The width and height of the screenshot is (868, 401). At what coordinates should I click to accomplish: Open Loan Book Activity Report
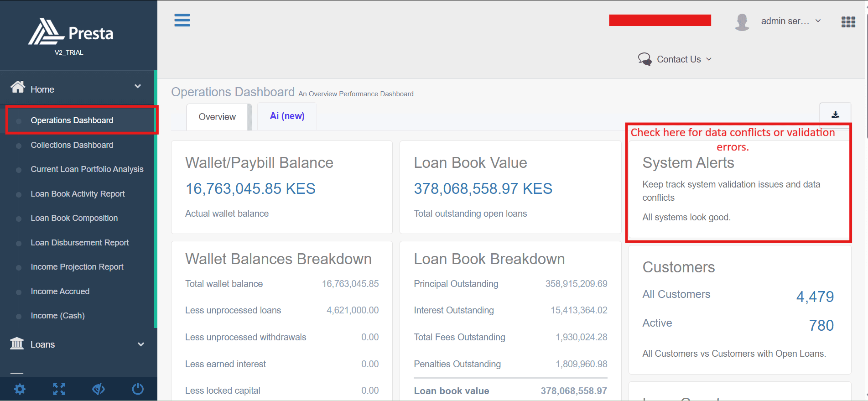78,194
